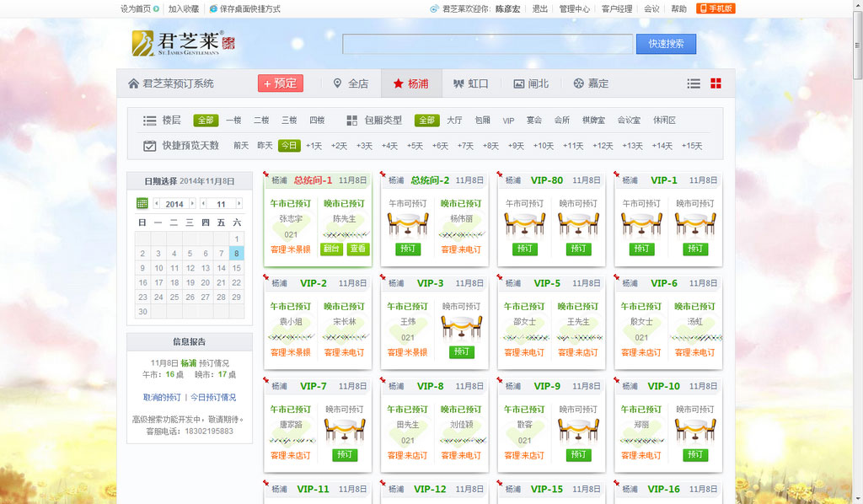
Task: Go to next month arrow
Action: [239, 204]
